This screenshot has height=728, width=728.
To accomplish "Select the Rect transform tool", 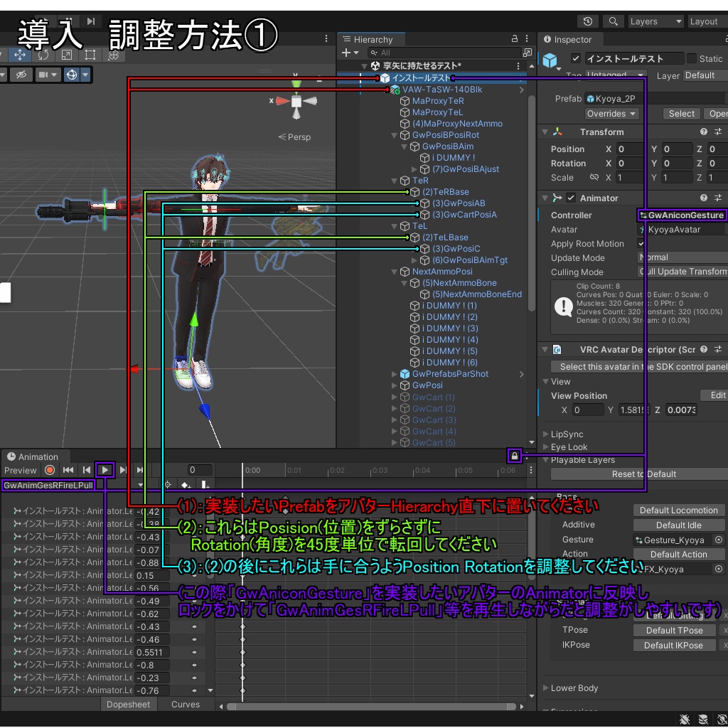I will tap(90, 55).
